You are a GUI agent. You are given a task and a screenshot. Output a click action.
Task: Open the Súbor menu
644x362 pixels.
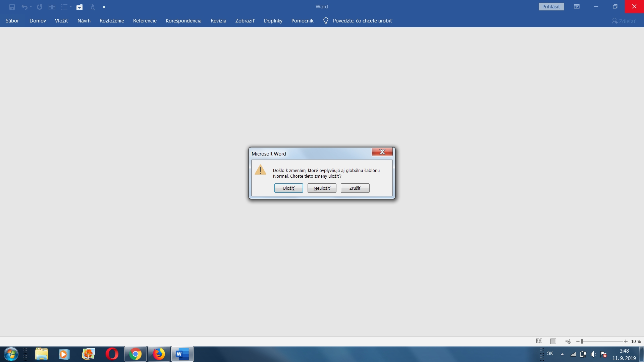click(x=12, y=21)
